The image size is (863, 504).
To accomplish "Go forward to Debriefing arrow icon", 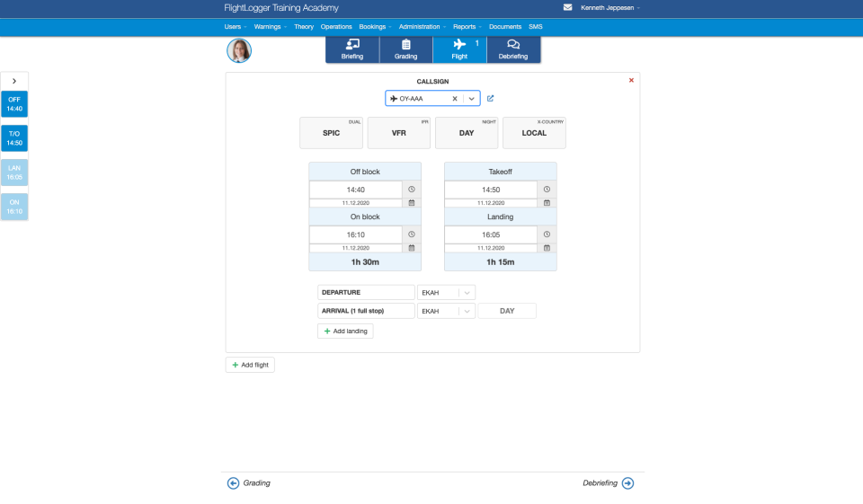I will pos(628,483).
